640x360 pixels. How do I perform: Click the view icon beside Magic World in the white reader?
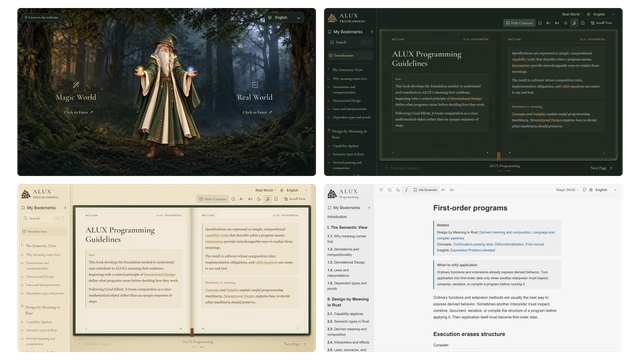coord(584,190)
